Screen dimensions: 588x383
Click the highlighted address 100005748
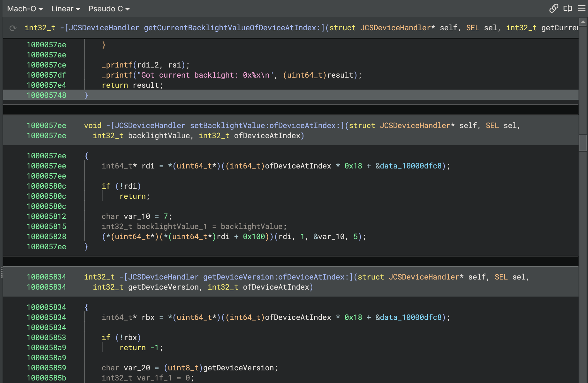point(46,95)
